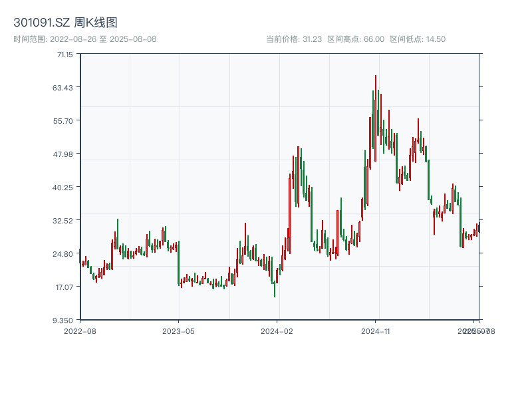Click the chart title 301091.SZ 周K线图
The height and width of the screenshot is (399, 532).
point(65,23)
